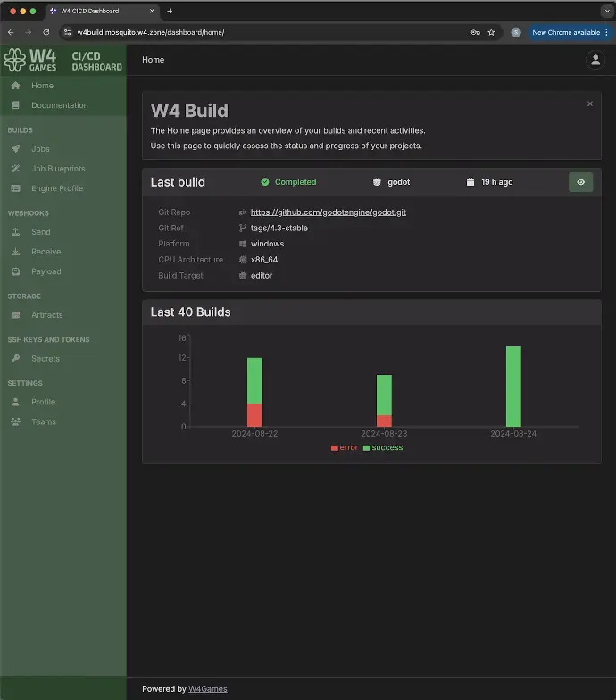Click the calendar icon beside 19 h ago
Screen dimensions: 616x700
pyautogui.click(x=470, y=182)
